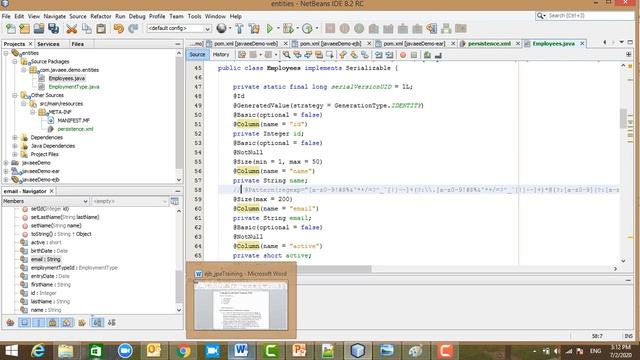640x360 pixels.
Task: Open the Word ejb_jpaTraining preview thumbnail
Action: point(241,306)
